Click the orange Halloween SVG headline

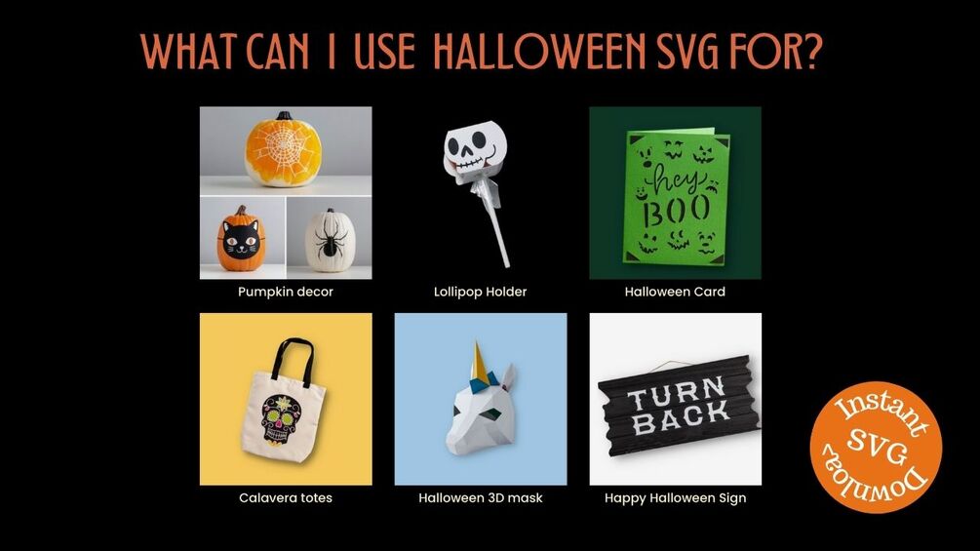coord(481,52)
